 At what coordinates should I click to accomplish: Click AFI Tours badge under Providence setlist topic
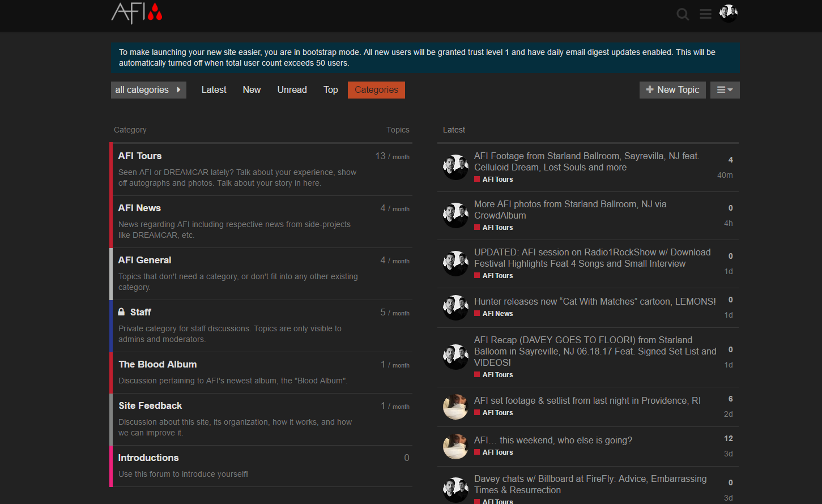click(x=493, y=412)
